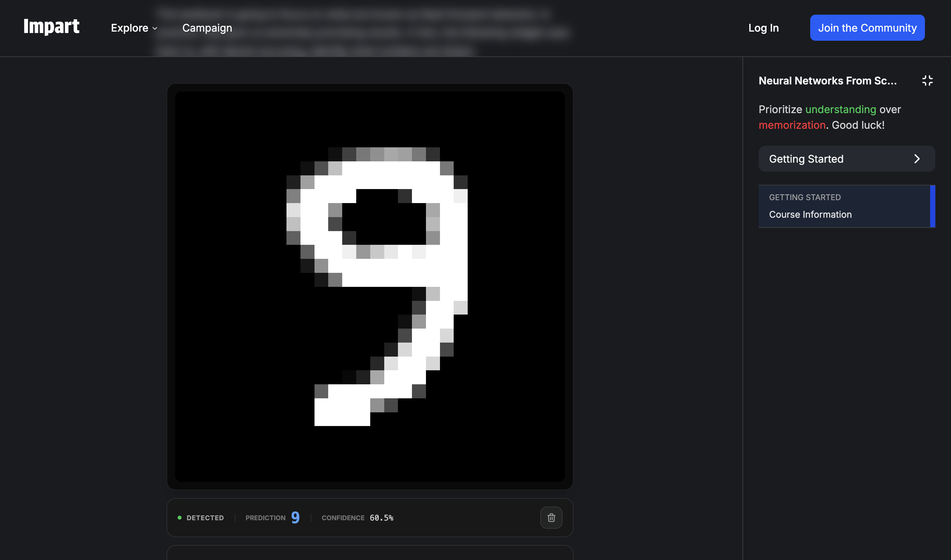Open the Log In page
Screen dimensions: 951x560
pyautogui.click(x=764, y=28)
